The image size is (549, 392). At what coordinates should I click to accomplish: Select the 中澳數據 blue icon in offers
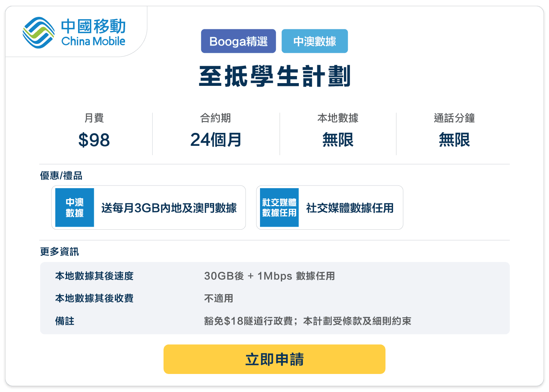[75, 207]
